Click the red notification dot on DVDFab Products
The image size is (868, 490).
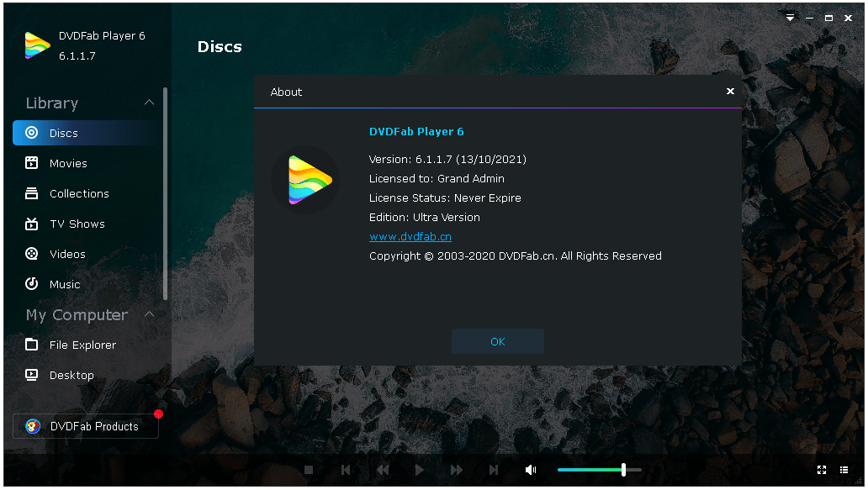click(158, 414)
